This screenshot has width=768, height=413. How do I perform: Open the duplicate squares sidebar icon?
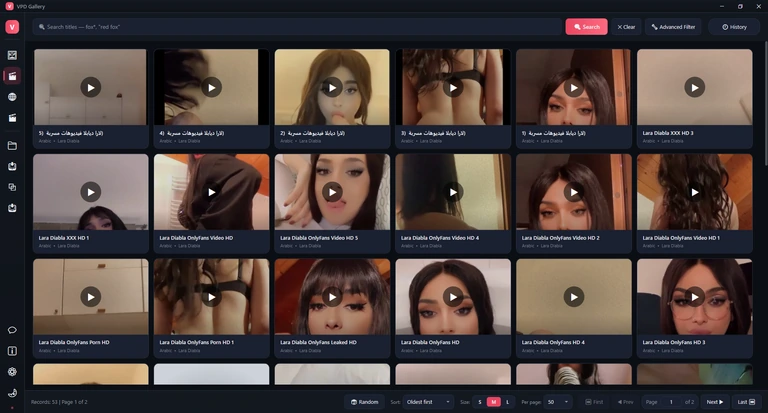click(x=12, y=187)
